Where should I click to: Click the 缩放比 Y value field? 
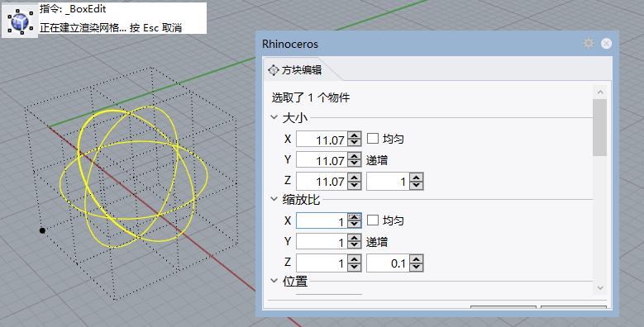coord(322,241)
